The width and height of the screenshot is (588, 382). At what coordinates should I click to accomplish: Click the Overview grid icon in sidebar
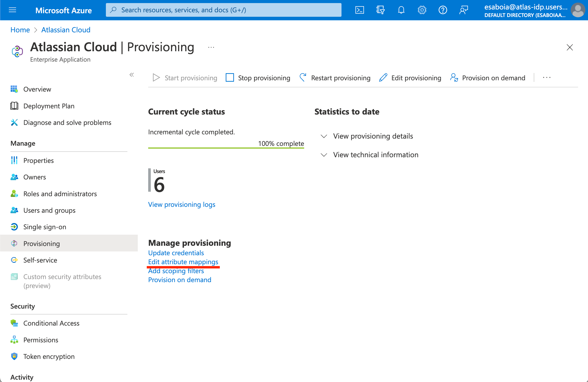point(14,89)
